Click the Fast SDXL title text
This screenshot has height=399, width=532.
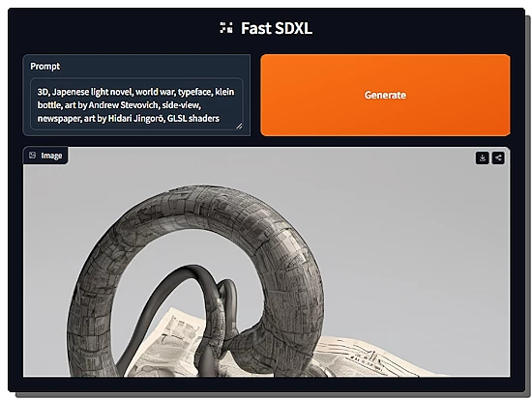(x=277, y=28)
